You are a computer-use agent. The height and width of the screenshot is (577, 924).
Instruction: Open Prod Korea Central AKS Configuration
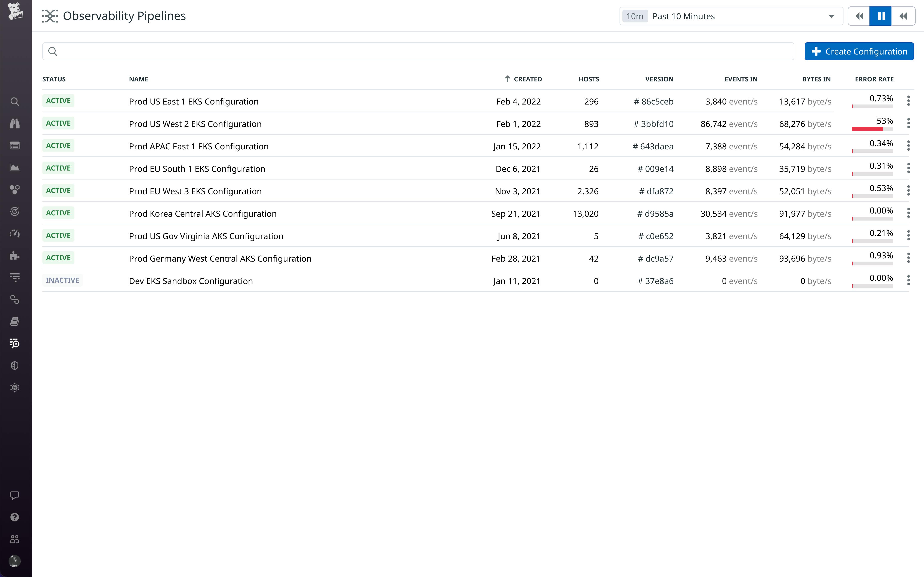click(x=202, y=214)
